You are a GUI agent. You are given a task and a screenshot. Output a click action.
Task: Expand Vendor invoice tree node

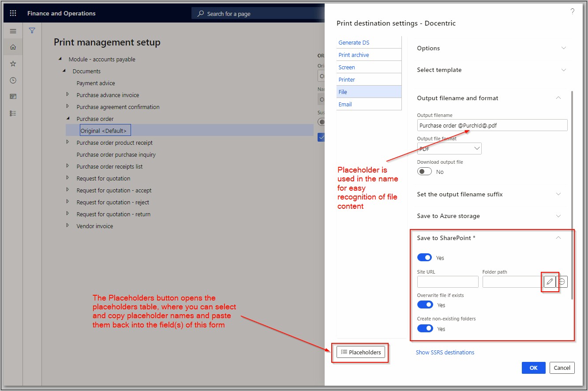click(68, 226)
